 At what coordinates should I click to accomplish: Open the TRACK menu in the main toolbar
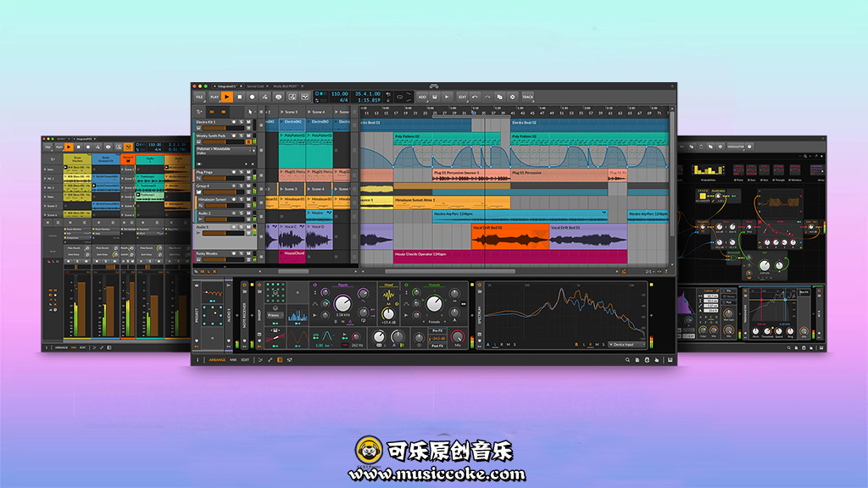pos(527,97)
